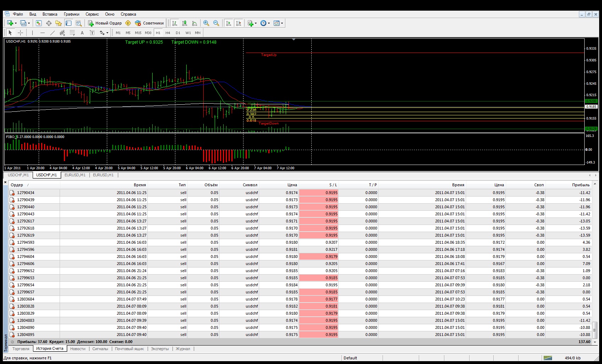Expand the periods dropdown arrow
The image size is (602, 364).
pos(269,23)
